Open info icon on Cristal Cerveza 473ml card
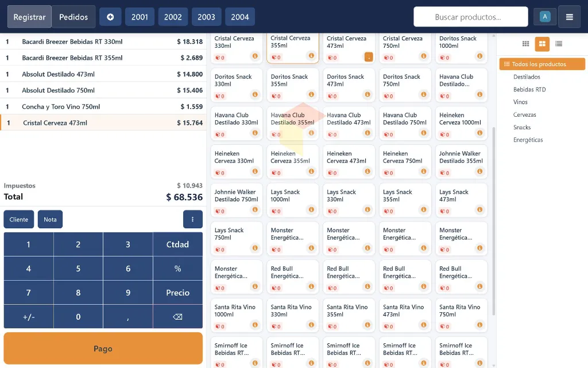Viewport: 588px width, 368px height. 369,57
